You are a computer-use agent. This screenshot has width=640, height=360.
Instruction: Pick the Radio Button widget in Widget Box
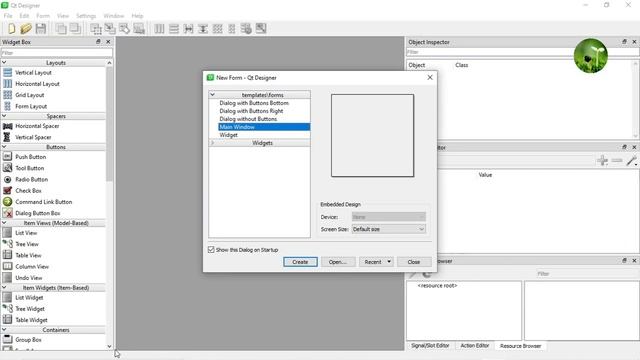tap(31, 179)
